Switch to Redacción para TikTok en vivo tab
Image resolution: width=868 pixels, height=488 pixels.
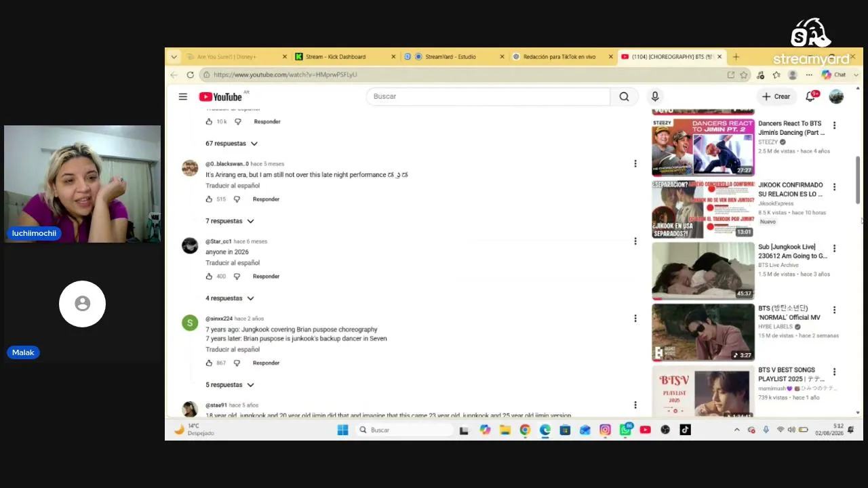tap(561, 57)
